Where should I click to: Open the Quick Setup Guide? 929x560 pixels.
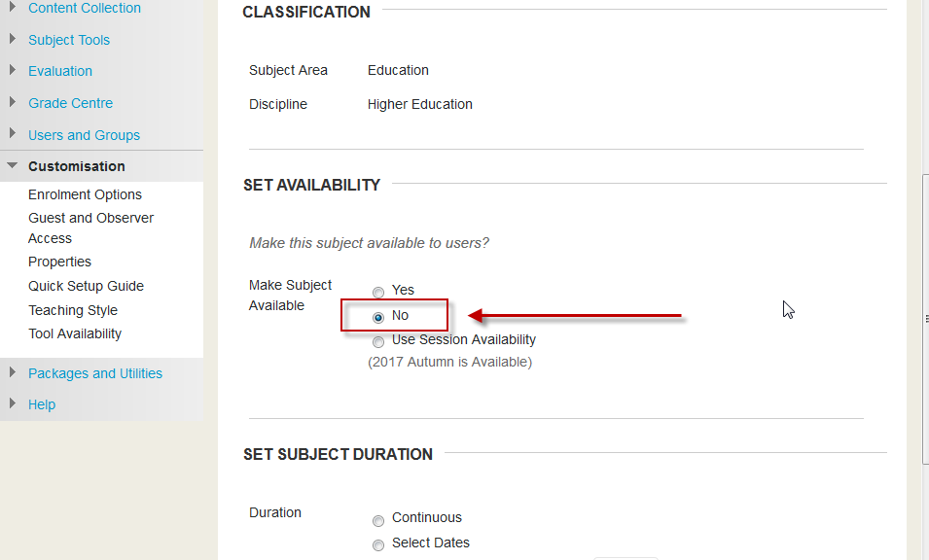(86, 286)
